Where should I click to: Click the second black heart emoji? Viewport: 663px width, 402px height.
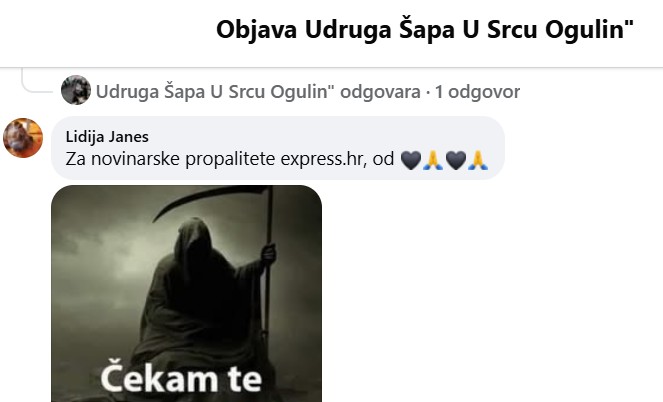[456, 160]
